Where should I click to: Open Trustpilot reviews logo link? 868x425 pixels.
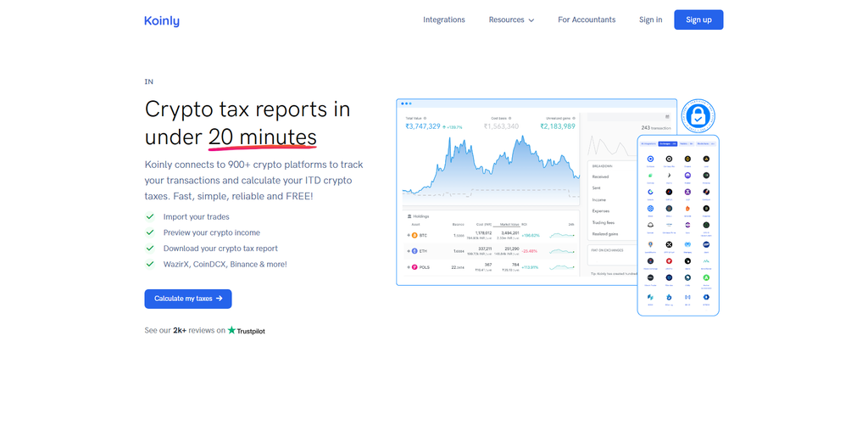[247, 330]
